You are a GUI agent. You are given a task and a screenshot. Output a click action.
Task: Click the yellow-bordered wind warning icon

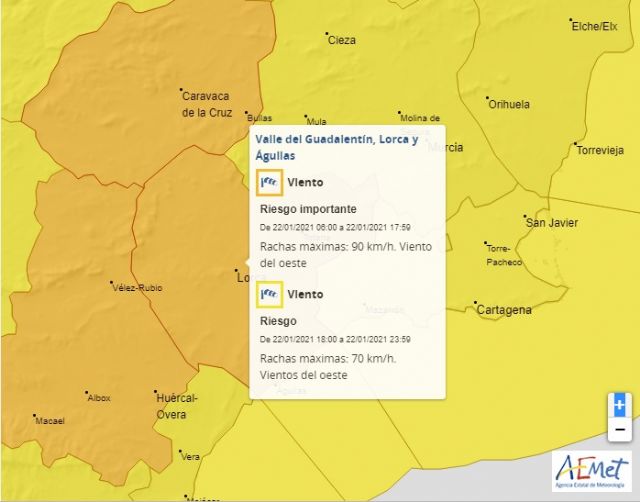tap(269, 294)
